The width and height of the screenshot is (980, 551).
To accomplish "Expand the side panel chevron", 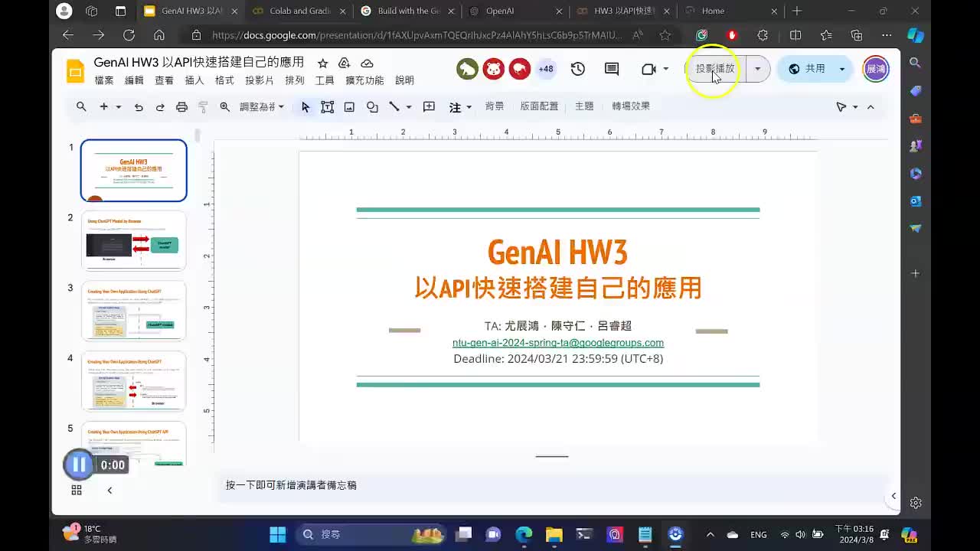I will tap(893, 496).
